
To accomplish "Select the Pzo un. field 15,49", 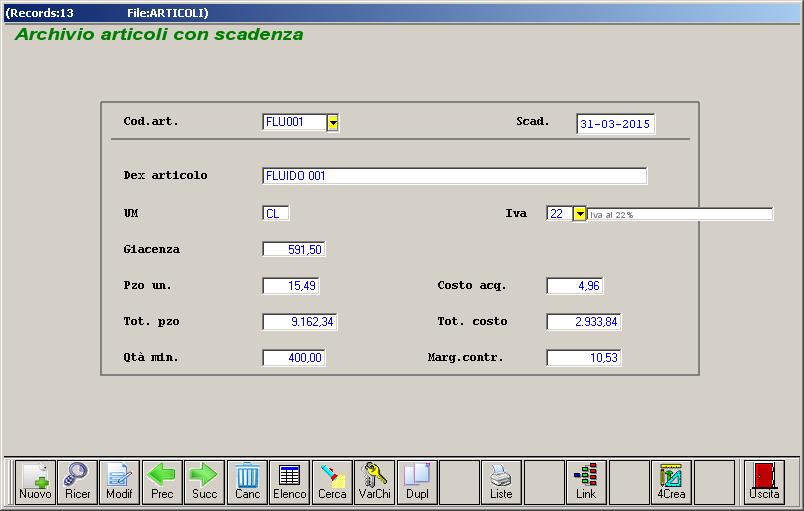I will click(x=291, y=285).
